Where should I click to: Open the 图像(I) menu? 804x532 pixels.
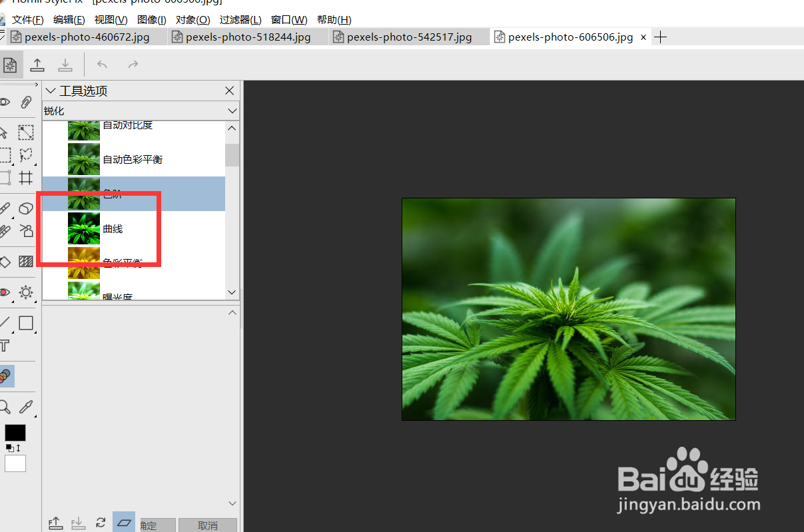tap(152, 20)
